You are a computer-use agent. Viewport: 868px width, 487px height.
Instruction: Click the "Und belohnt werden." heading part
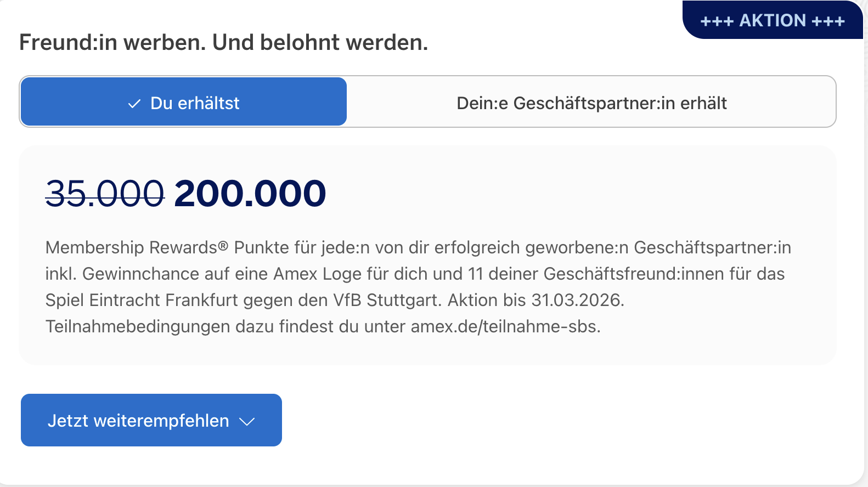click(x=320, y=42)
